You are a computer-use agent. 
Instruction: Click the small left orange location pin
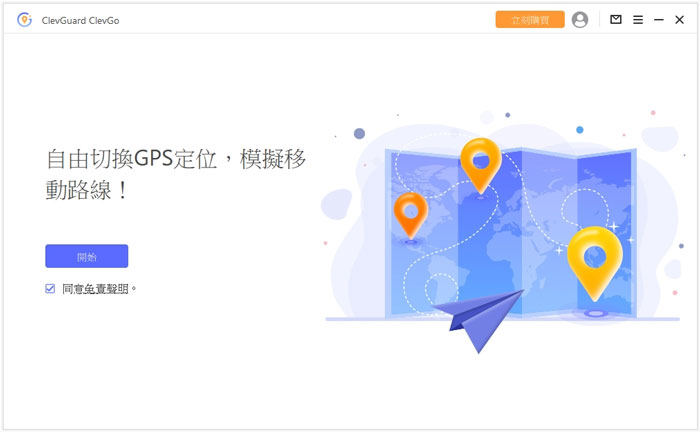pos(410,212)
